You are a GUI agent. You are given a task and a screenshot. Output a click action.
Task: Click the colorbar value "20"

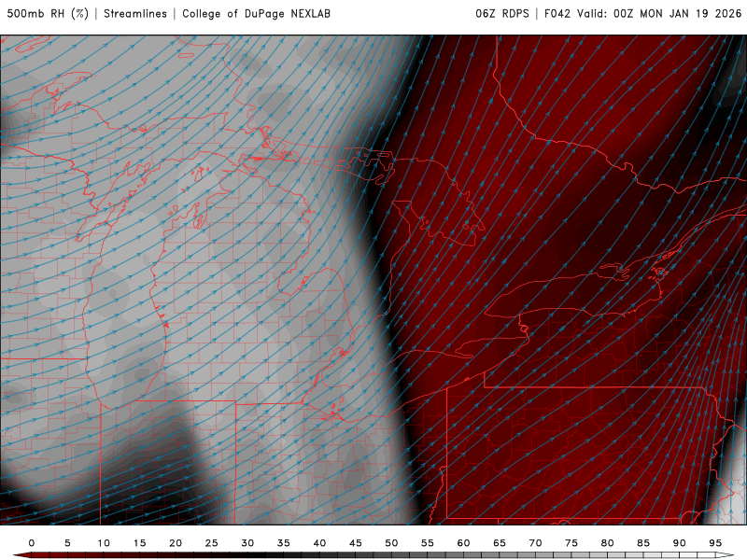click(176, 543)
